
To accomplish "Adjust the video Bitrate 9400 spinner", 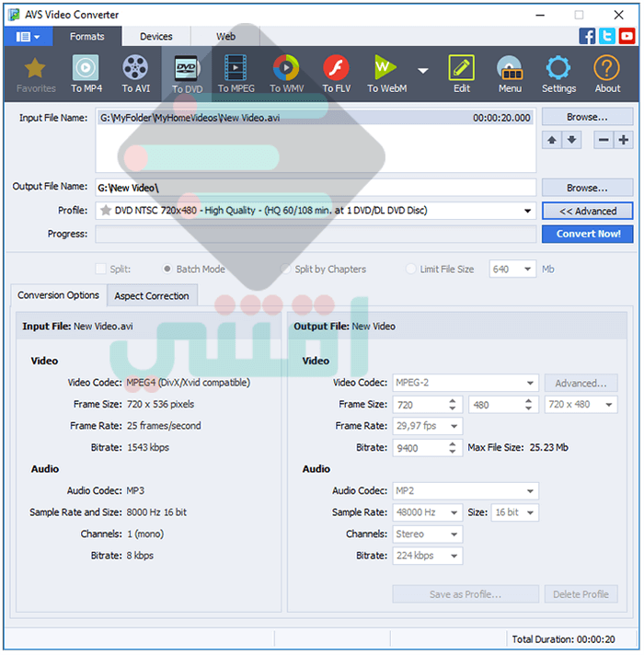I will (453, 448).
